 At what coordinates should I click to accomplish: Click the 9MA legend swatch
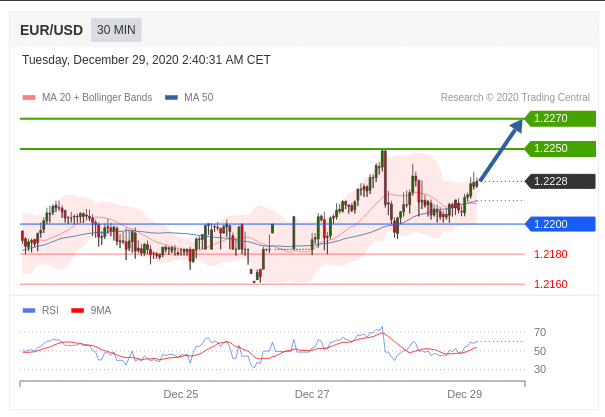[x=78, y=311]
